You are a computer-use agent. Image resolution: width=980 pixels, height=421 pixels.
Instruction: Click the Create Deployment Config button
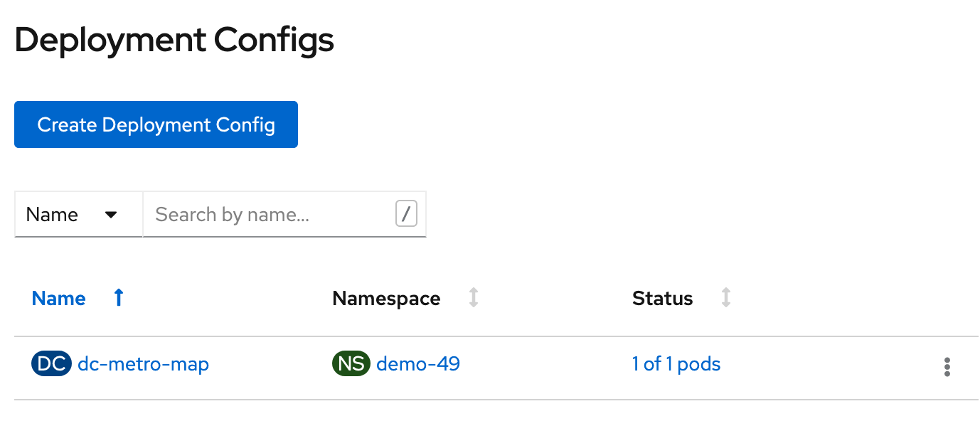point(156,124)
